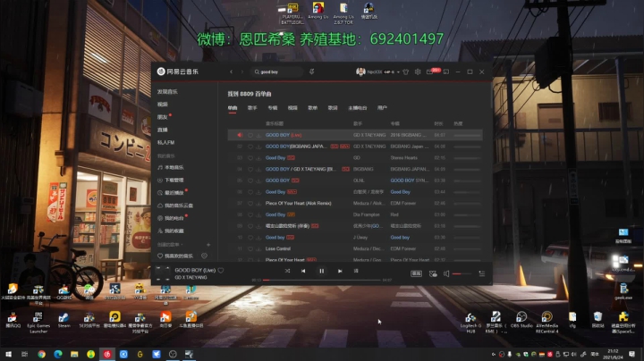Click the listen-to-identify microphone icon
This screenshot has width=644, height=361.
312,71
